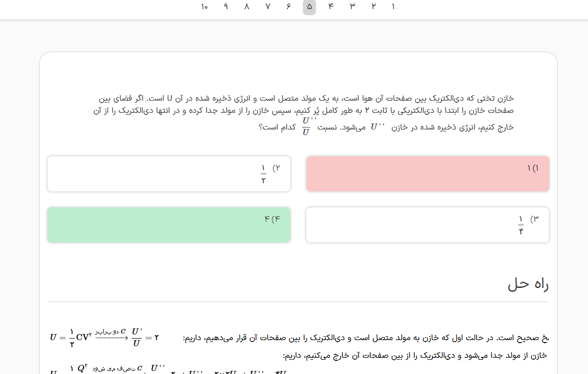Open question 7 from the number bar
The height and width of the screenshot is (374, 588).
point(267,7)
